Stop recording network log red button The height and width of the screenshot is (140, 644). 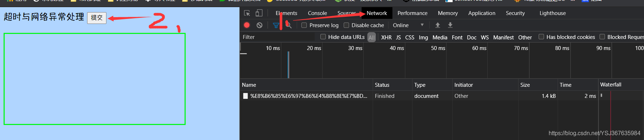247,25
